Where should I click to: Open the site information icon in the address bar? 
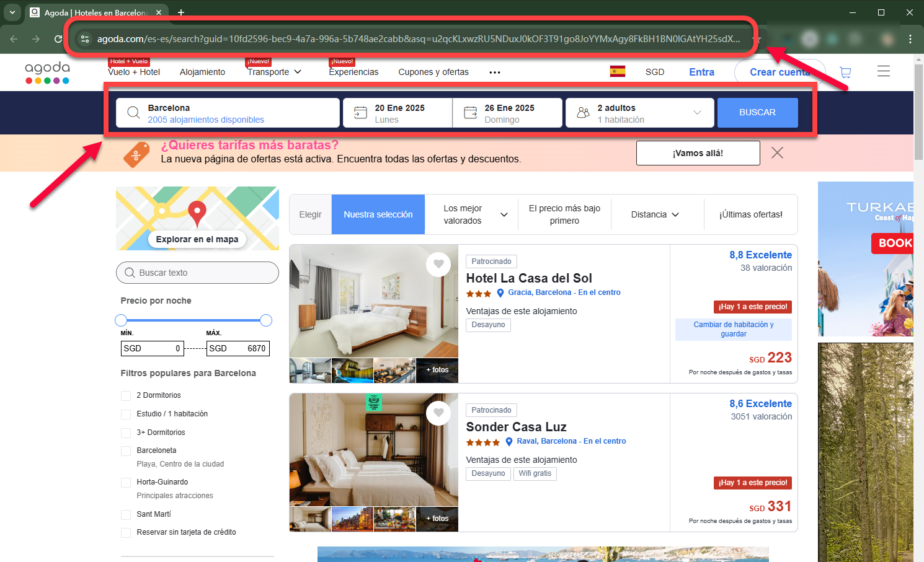coord(85,39)
